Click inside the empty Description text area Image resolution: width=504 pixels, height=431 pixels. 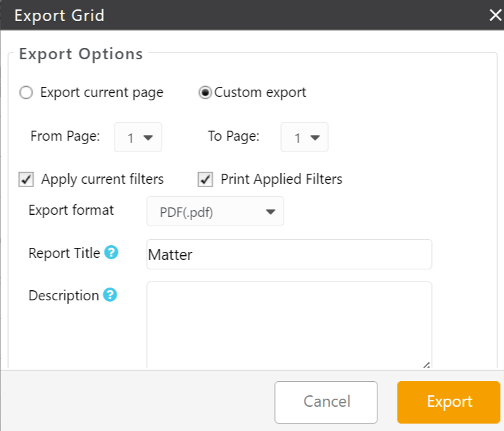[288, 323]
